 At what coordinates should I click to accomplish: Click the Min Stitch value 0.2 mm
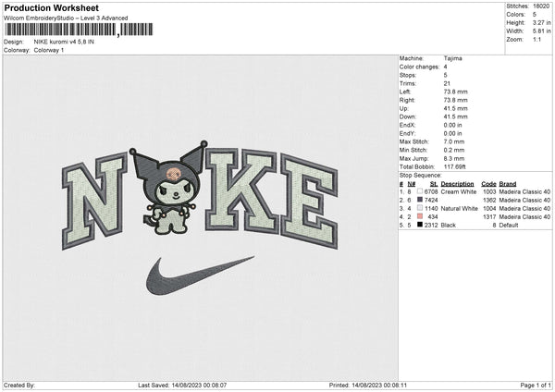click(x=454, y=151)
